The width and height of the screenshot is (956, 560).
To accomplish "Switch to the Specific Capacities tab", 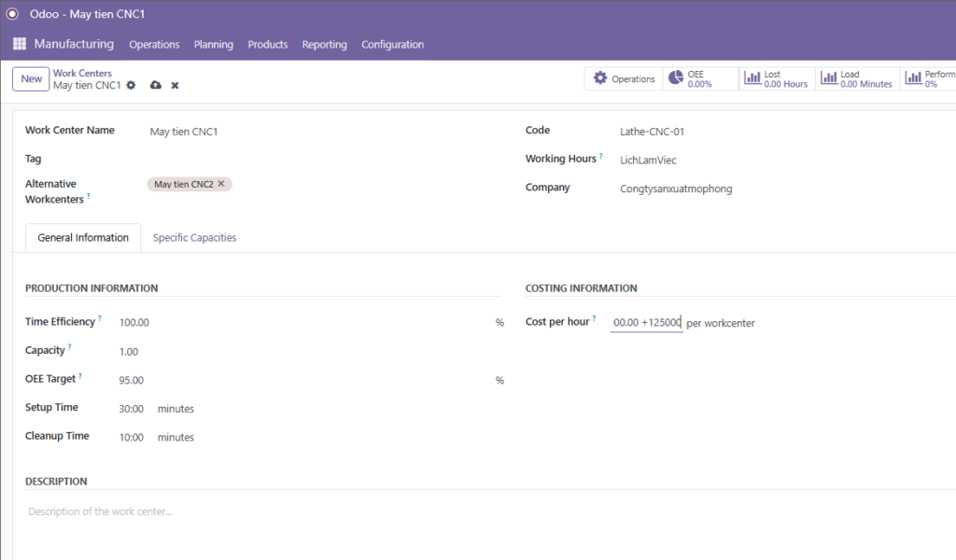I will pos(194,238).
